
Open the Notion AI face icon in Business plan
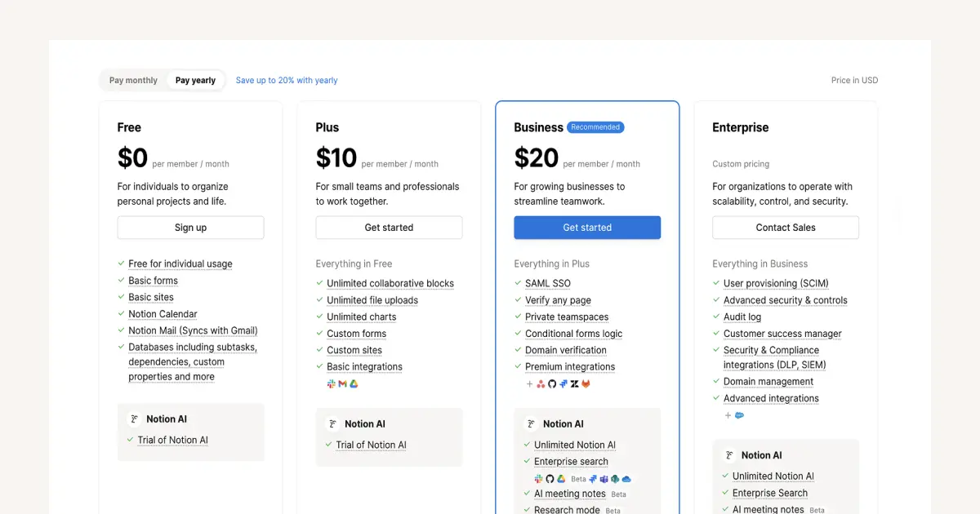pos(530,423)
